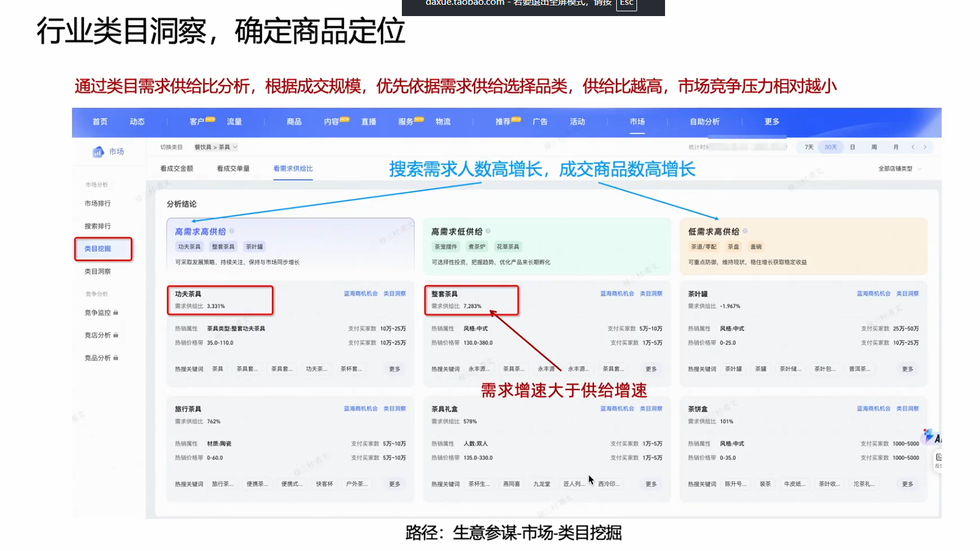The height and width of the screenshot is (551, 980).
Task: Click keyword chip 快客杯 in 旅行茶具 card
Action: (x=324, y=484)
